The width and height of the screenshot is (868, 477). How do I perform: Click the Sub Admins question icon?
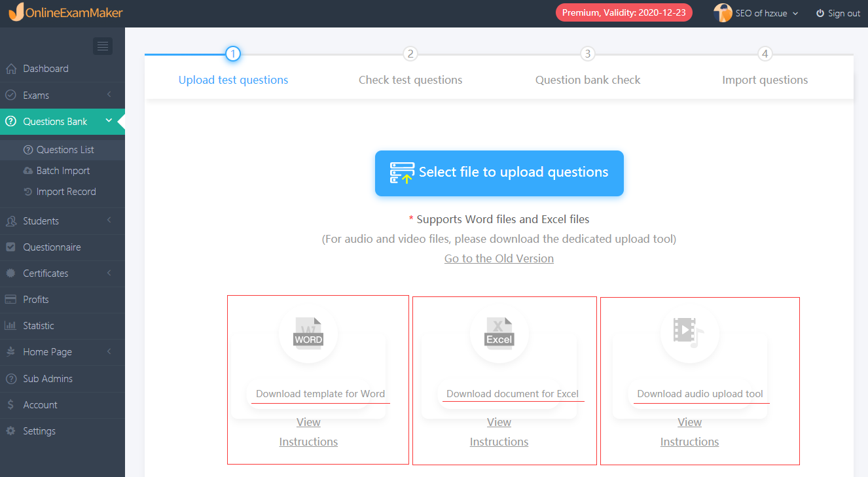(10, 379)
